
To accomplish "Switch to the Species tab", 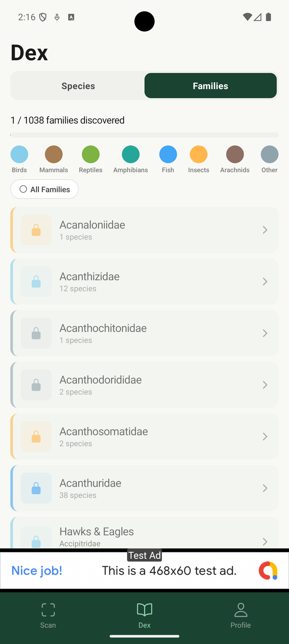I will (78, 86).
